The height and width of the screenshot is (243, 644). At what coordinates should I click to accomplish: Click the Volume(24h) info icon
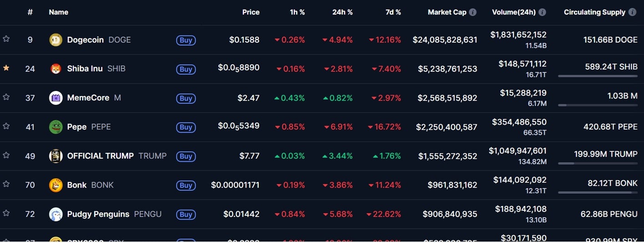(542, 12)
